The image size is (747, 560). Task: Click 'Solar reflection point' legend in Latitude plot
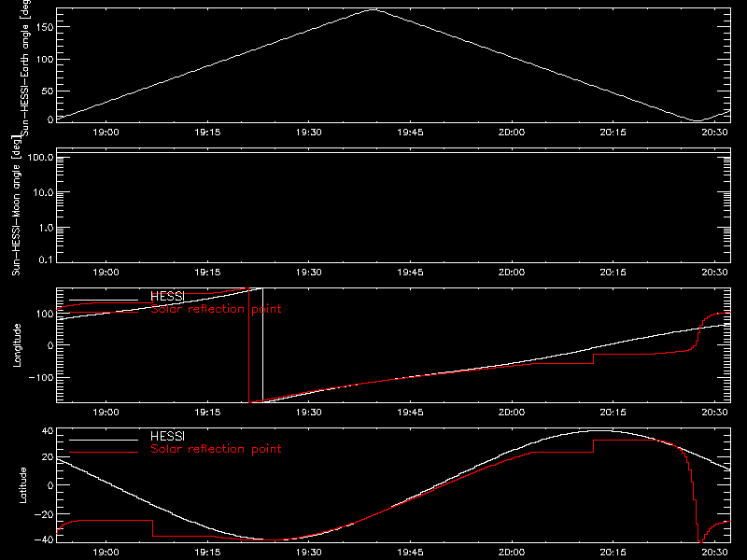(x=216, y=449)
